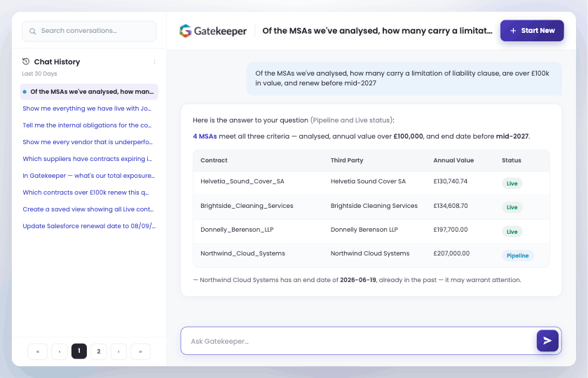Open 'Show me every vendor that is underperfo' chat
Viewport: 588px width, 378px height.
point(88,142)
